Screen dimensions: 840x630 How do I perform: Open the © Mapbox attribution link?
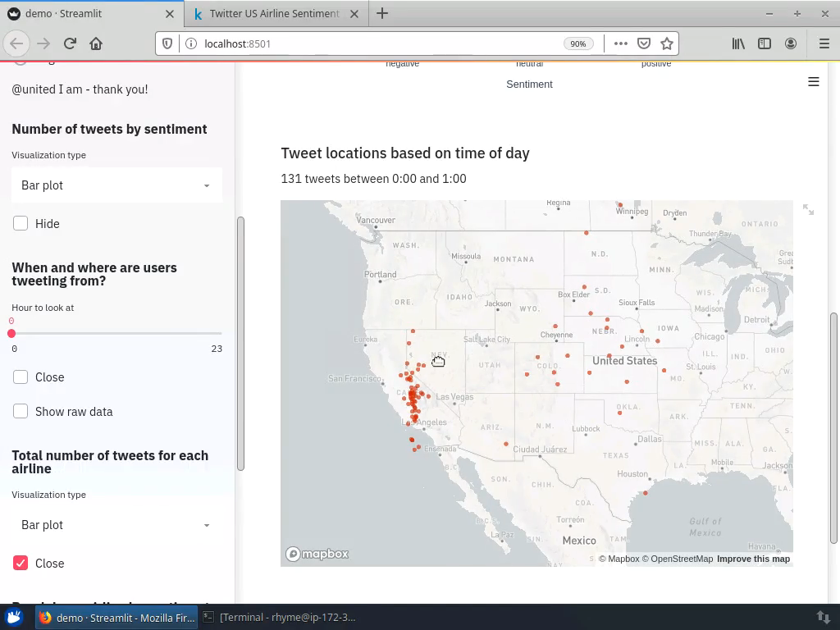[x=619, y=559]
